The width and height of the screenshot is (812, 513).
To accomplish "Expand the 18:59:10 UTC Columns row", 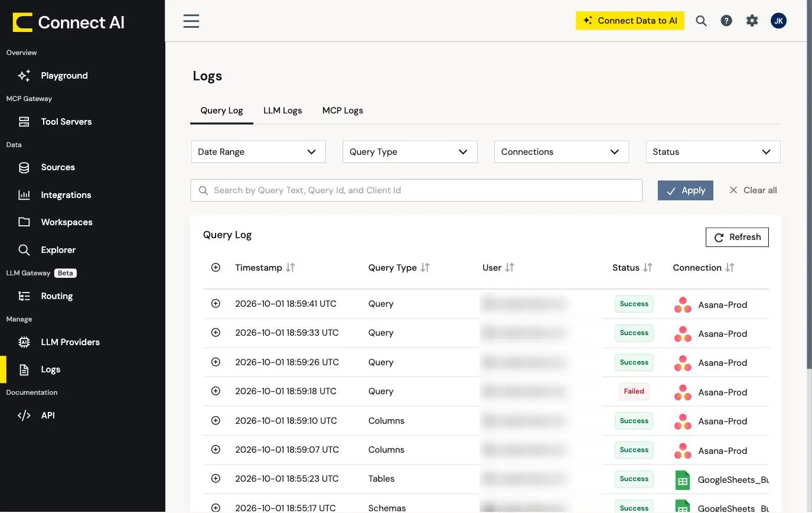I will click(216, 421).
